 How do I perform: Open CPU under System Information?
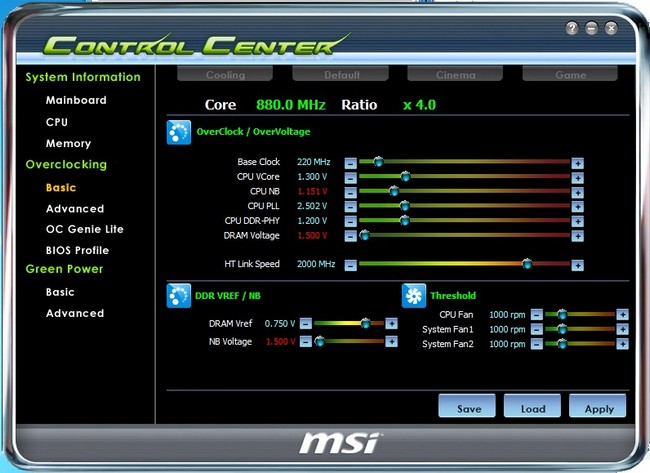(57, 122)
